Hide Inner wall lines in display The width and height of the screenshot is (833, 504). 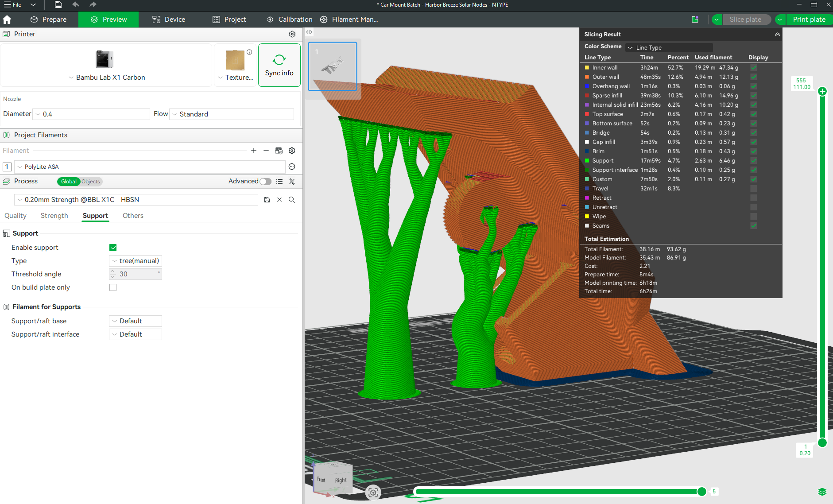tap(754, 68)
